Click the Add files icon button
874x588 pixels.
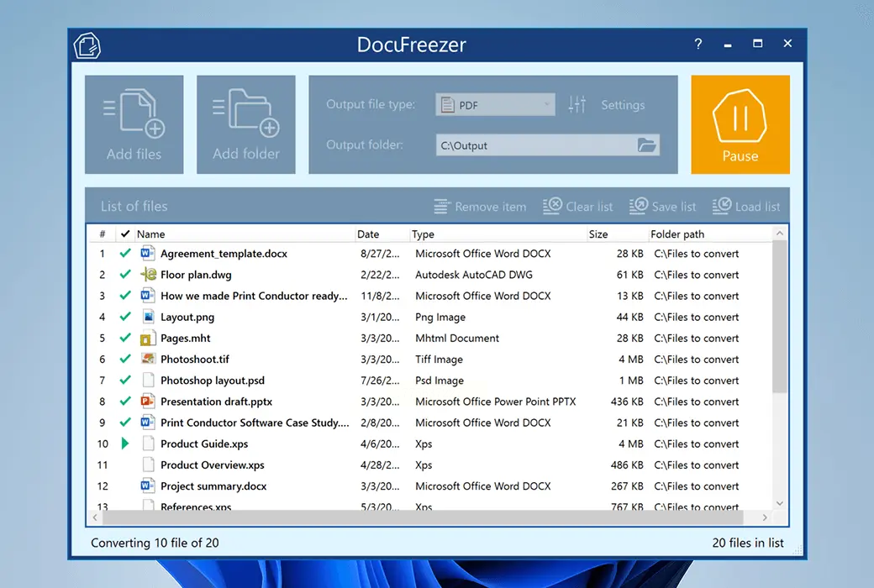coord(134,124)
